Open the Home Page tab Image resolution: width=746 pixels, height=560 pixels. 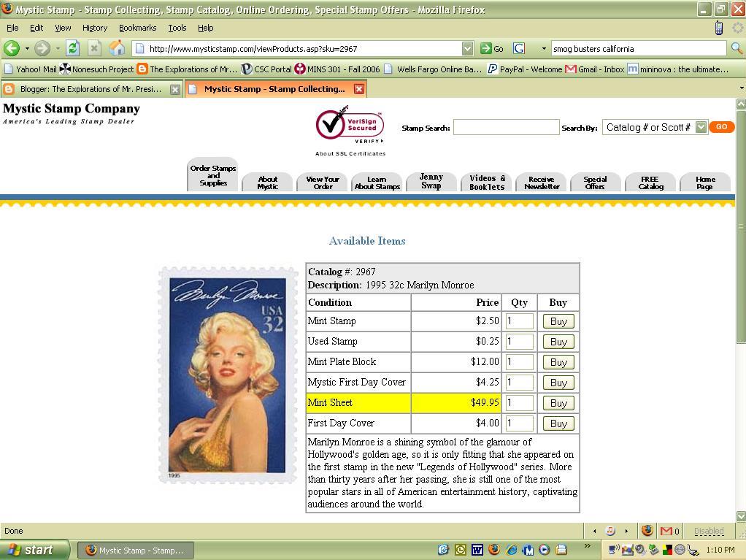coord(705,183)
